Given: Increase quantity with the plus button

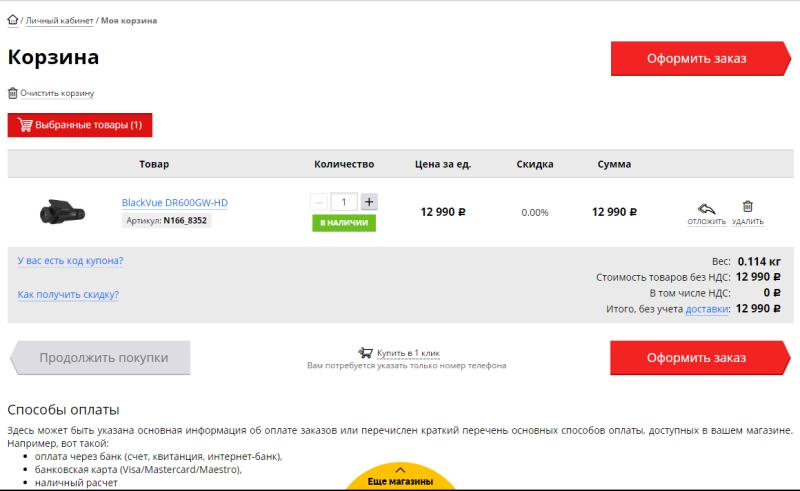Looking at the screenshot, I should click(x=369, y=202).
